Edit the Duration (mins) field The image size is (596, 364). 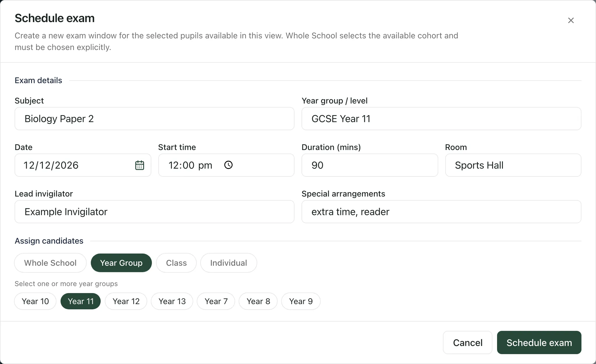point(370,165)
